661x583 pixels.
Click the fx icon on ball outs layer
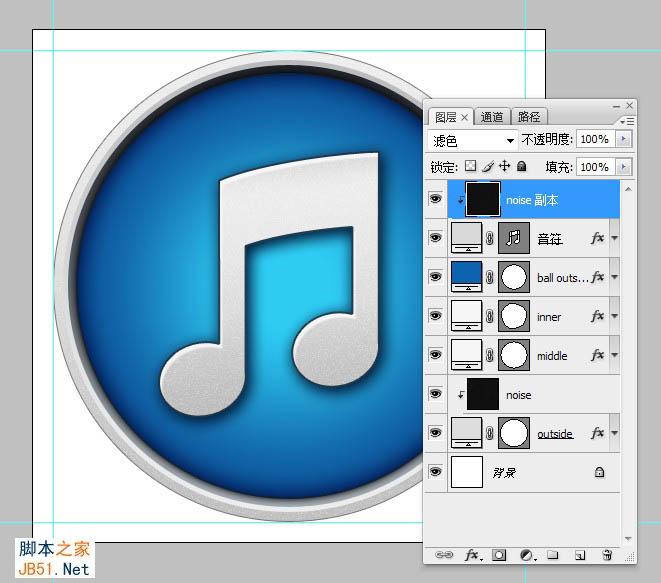coord(597,277)
